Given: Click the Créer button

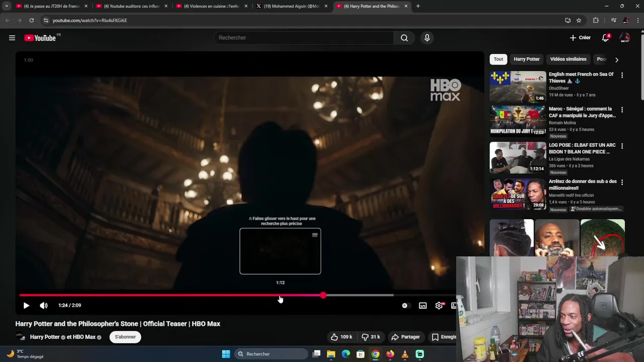Looking at the screenshot, I should 580,38.
